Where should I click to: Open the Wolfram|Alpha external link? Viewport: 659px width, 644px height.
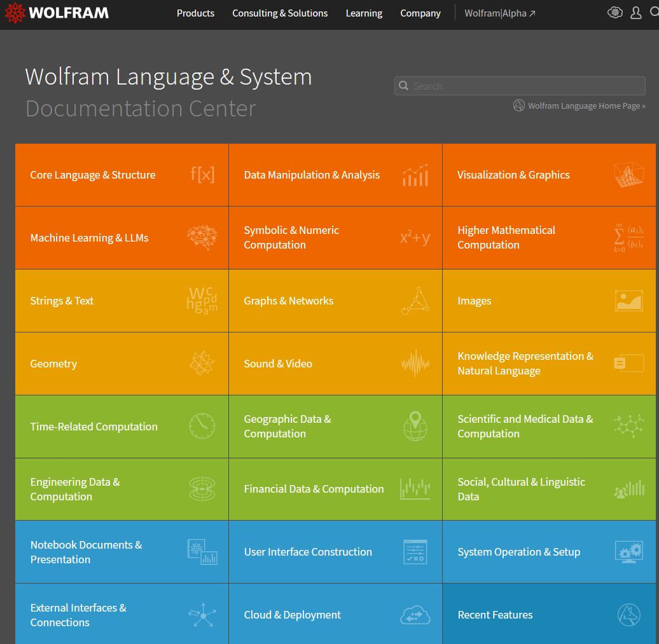coord(500,13)
